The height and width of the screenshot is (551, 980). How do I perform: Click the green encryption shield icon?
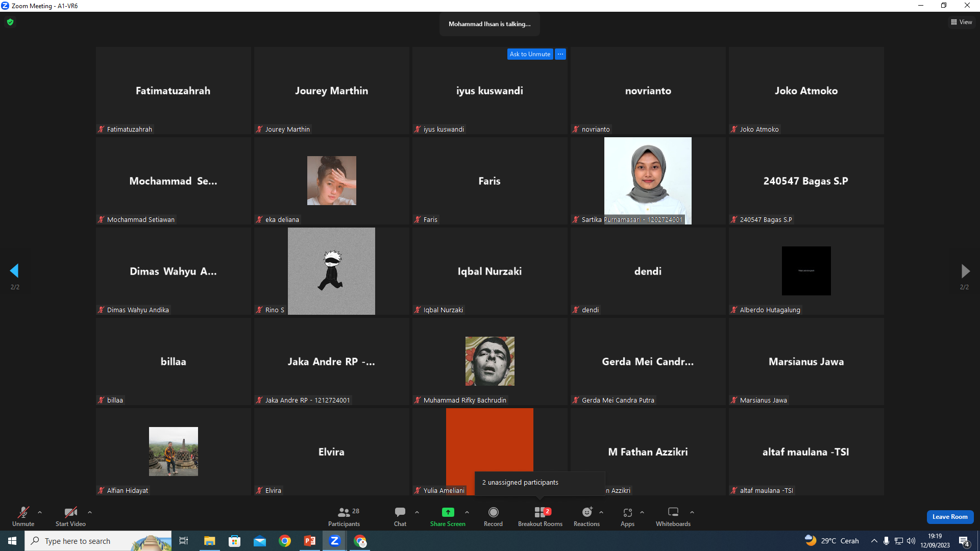point(10,22)
